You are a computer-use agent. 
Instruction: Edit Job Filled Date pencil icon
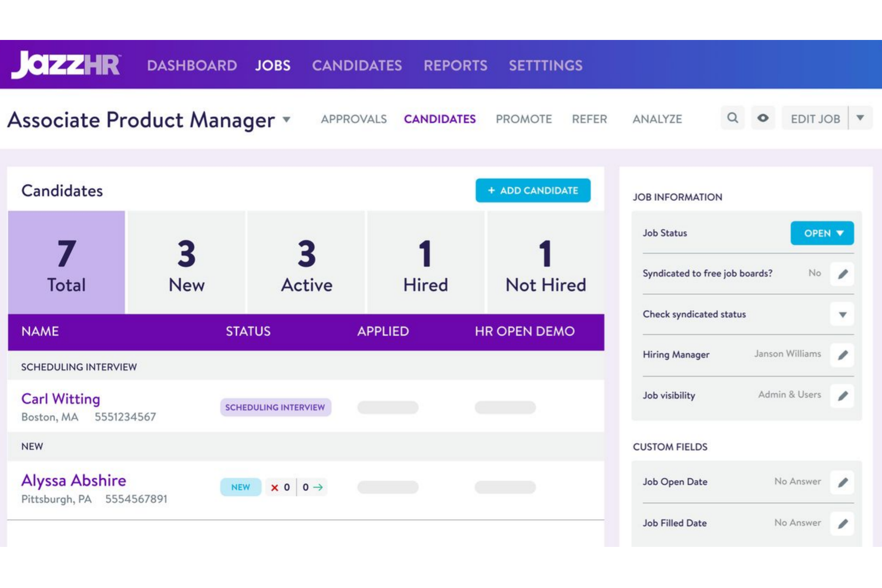pos(842,524)
